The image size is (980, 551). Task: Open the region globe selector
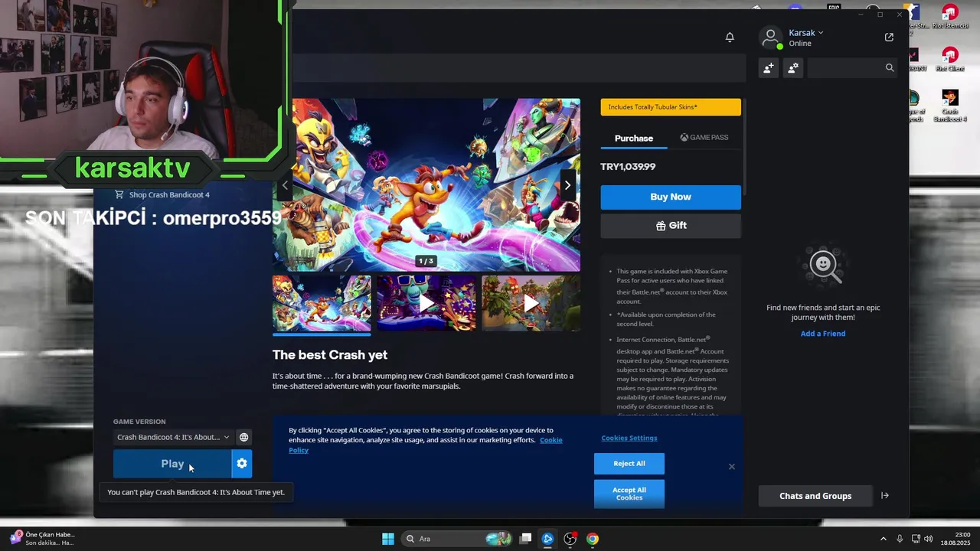tap(244, 437)
